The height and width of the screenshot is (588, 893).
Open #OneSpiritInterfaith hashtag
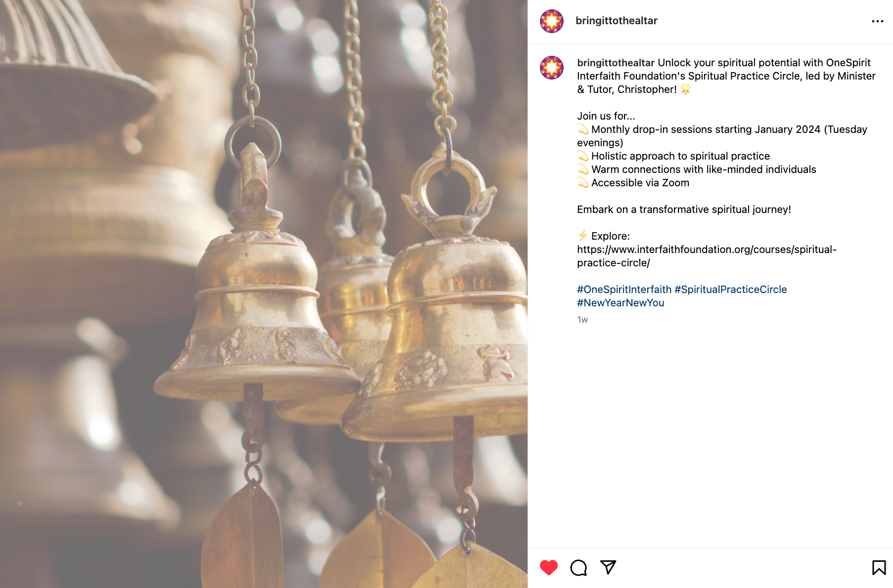[x=624, y=290]
